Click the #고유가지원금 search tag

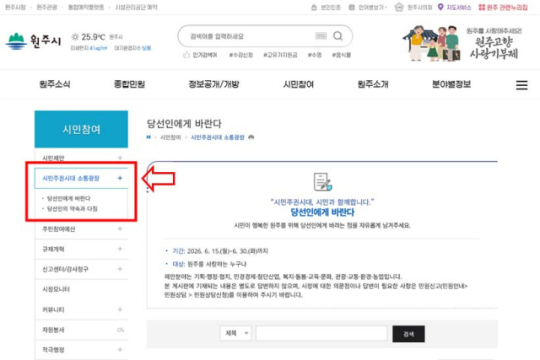(280, 55)
